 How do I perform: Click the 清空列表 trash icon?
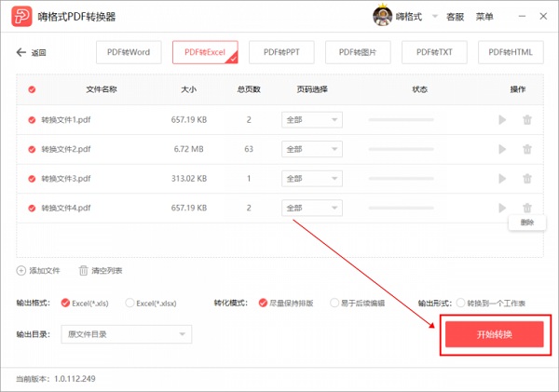(84, 270)
